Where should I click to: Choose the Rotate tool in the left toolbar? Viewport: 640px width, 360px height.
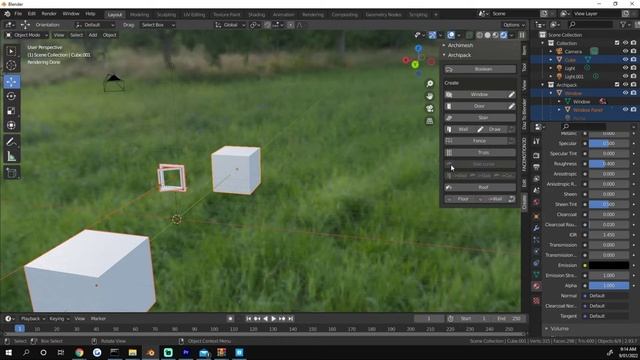11,96
